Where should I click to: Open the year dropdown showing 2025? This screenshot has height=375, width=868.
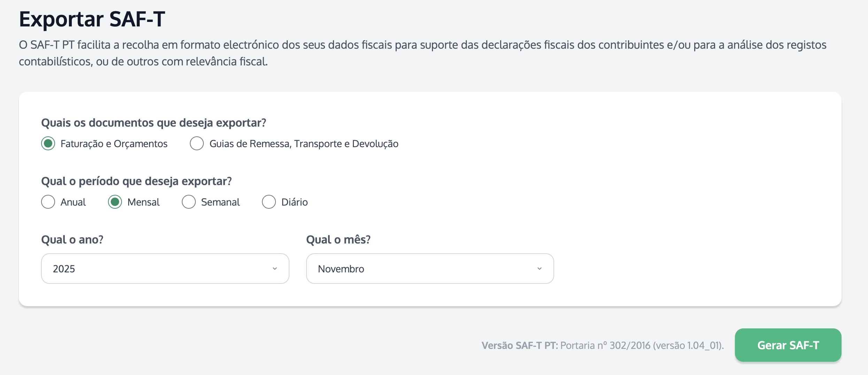[x=165, y=269]
